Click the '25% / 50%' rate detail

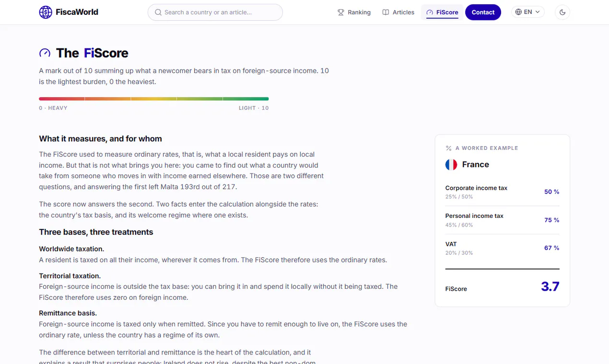(x=459, y=197)
